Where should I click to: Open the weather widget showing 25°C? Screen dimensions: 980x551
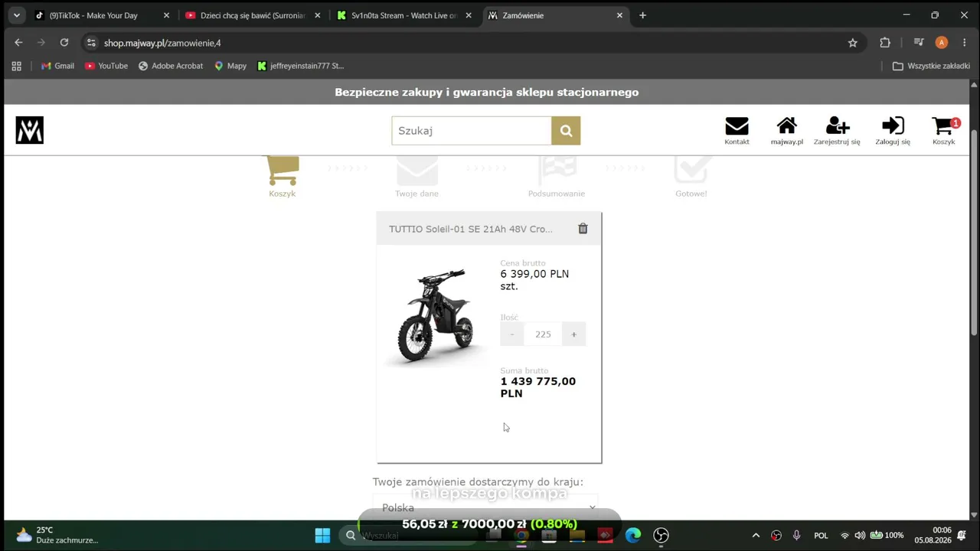(57, 535)
